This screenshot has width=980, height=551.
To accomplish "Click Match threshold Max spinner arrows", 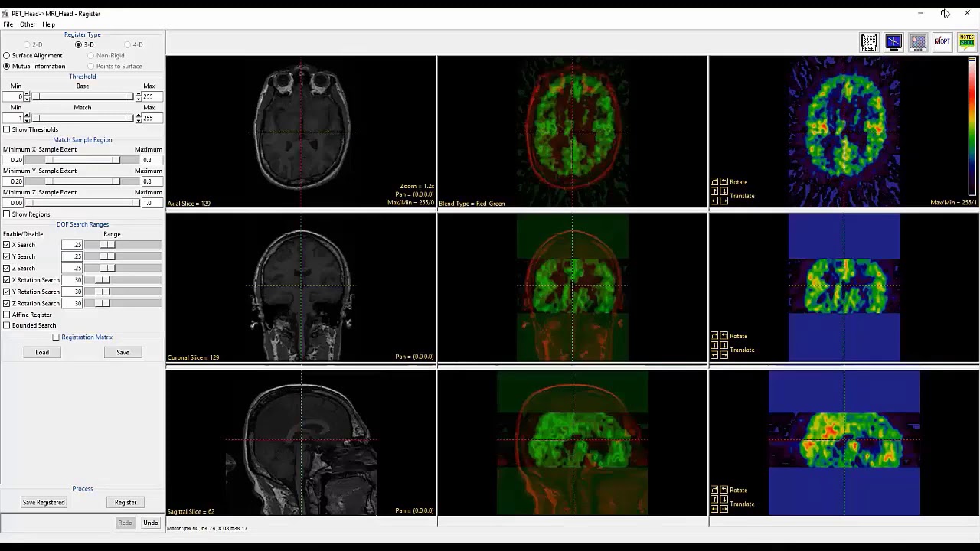I will [x=139, y=118].
